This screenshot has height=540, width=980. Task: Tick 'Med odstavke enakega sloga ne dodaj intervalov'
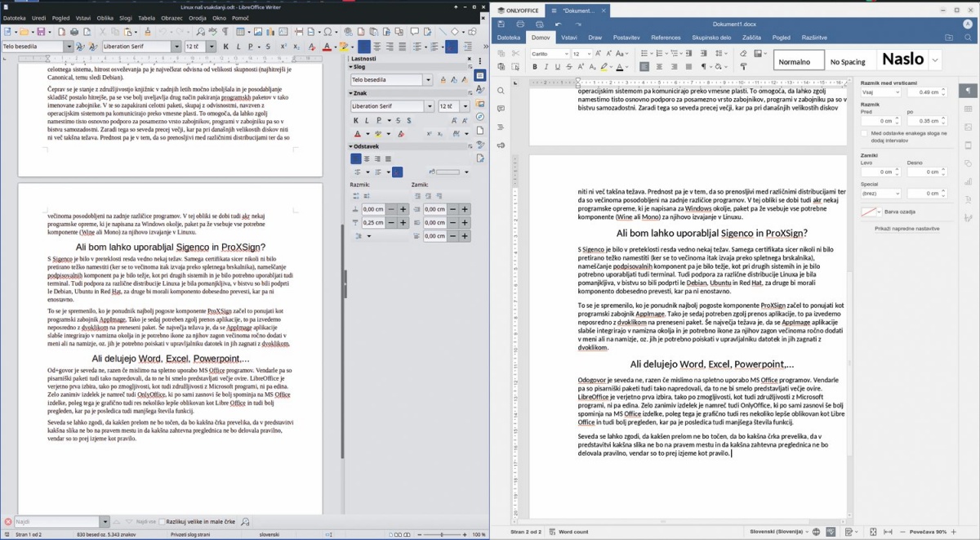[864, 133]
